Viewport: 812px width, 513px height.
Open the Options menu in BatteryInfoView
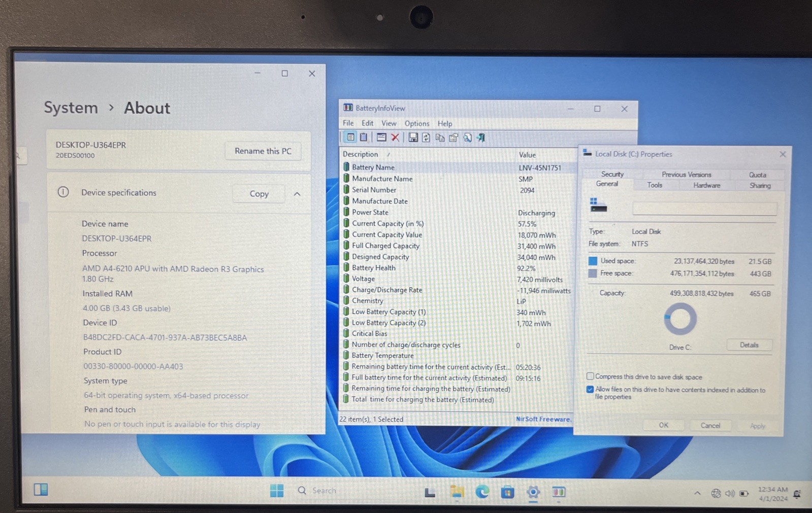(x=417, y=123)
